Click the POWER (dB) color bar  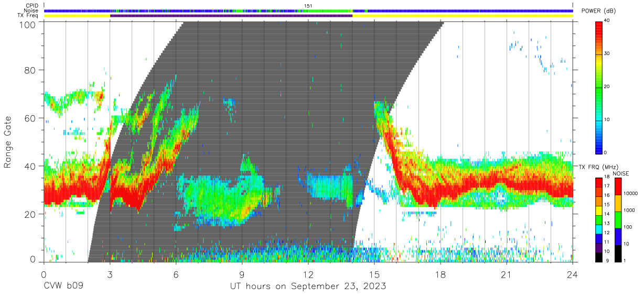coord(599,87)
